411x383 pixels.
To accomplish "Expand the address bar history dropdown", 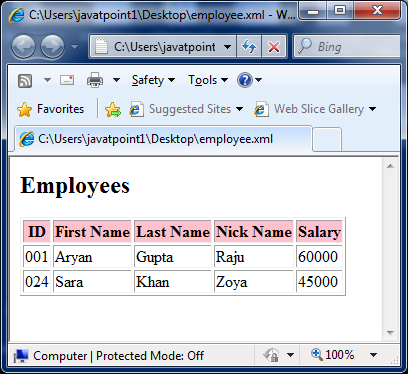I will pos(228,47).
